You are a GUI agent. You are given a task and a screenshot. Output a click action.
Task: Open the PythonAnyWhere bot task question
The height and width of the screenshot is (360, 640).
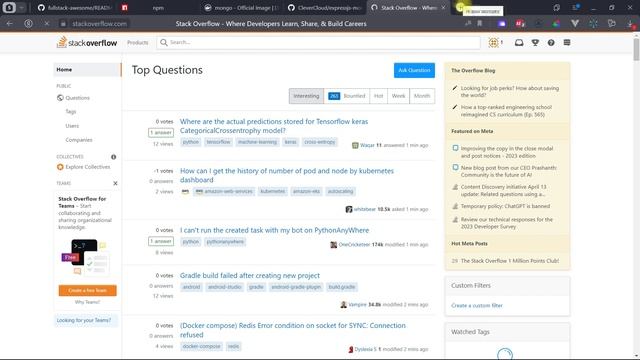click(274, 230)
